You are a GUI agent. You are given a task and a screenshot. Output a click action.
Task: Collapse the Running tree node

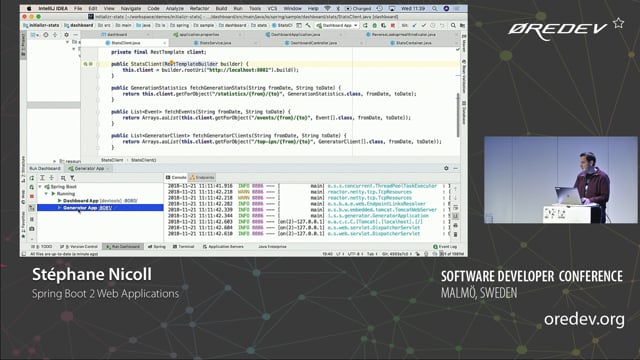coord(47,193)
